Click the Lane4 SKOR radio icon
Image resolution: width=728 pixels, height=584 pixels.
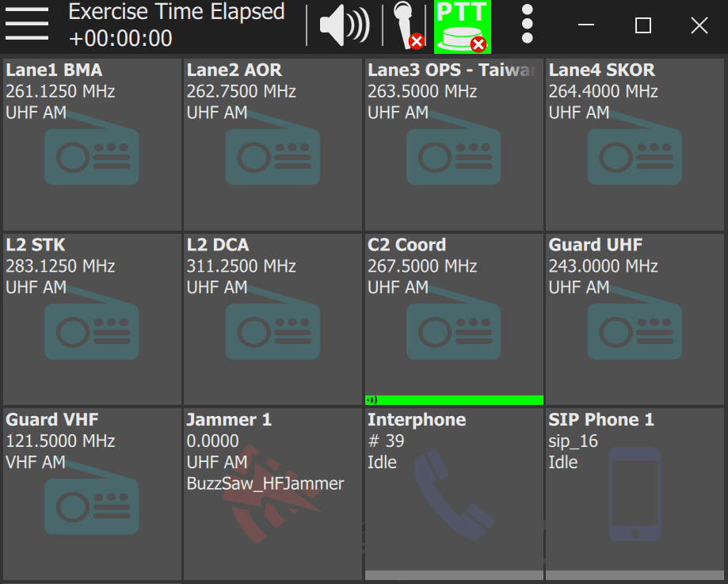tap(635, 149)
